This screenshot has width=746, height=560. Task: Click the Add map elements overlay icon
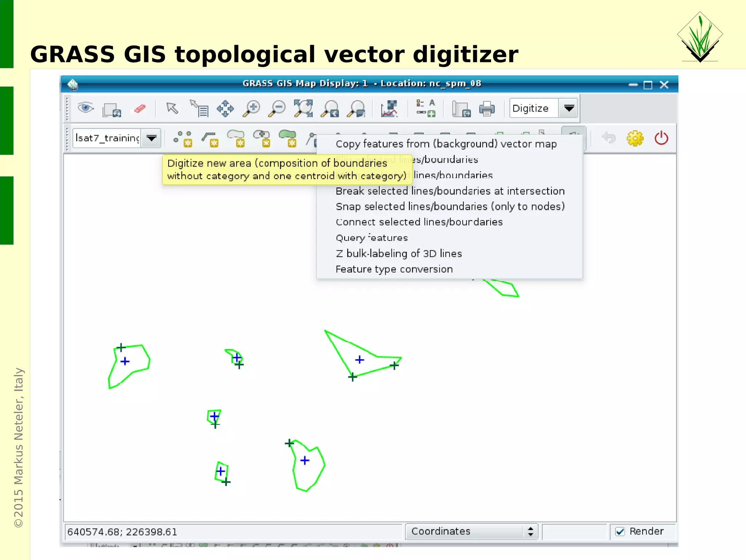[x=426, y=108]
